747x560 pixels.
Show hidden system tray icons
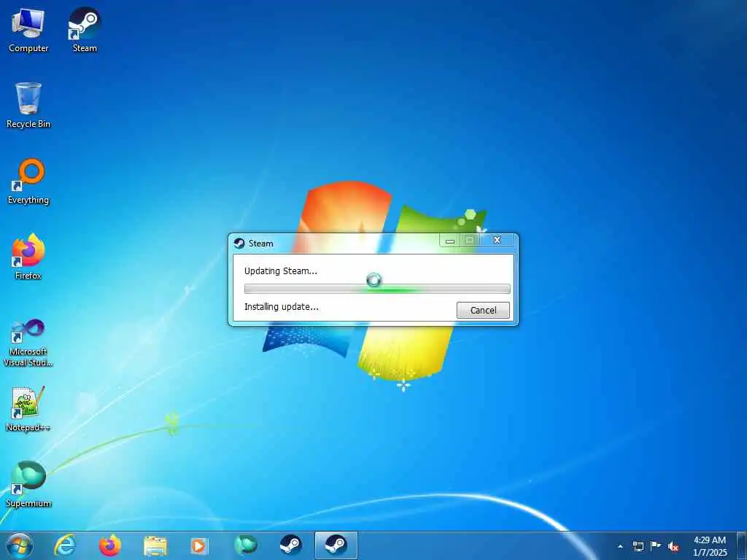pos(620,546)
